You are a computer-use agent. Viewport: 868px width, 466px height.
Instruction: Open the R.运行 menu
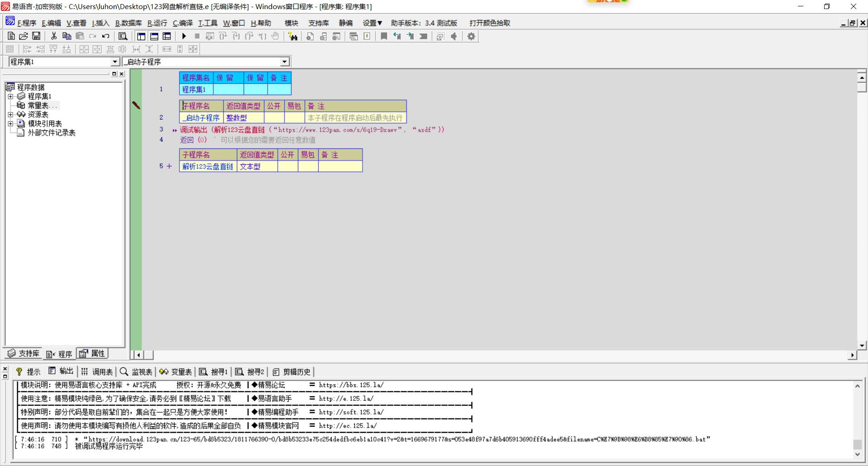tap(157, 23)
